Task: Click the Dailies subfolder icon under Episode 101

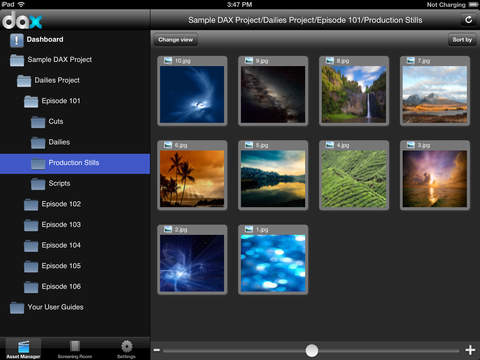Action: (x=38, y=143)
